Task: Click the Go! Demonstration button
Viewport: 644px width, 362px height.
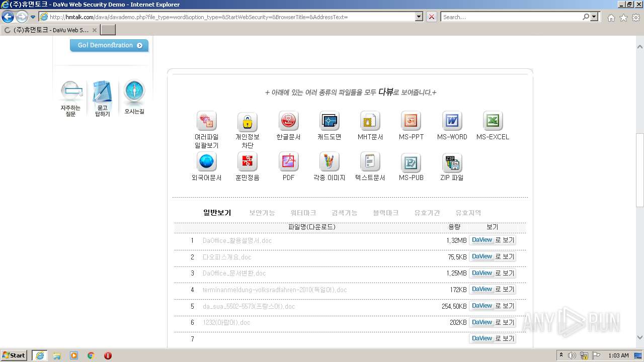Action: (x=109, y=45)
